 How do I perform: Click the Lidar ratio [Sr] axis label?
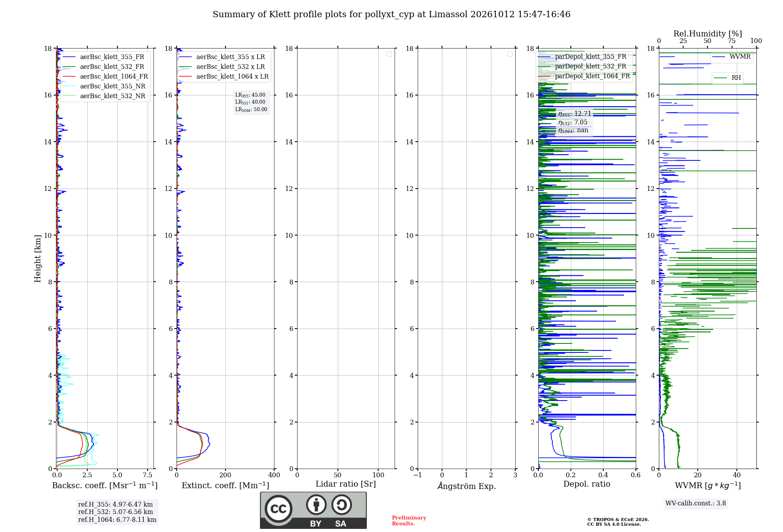[x=346, y=484]
